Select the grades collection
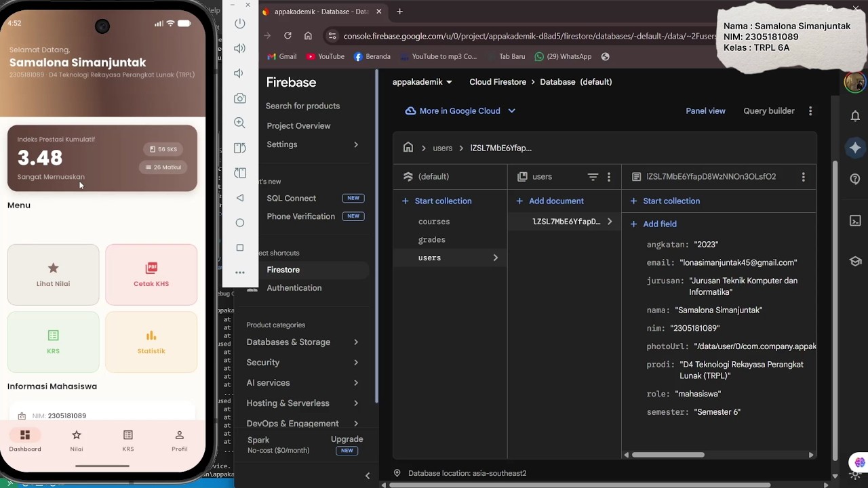The width and height of the screenshot is (868, 488). pos(432,240)
